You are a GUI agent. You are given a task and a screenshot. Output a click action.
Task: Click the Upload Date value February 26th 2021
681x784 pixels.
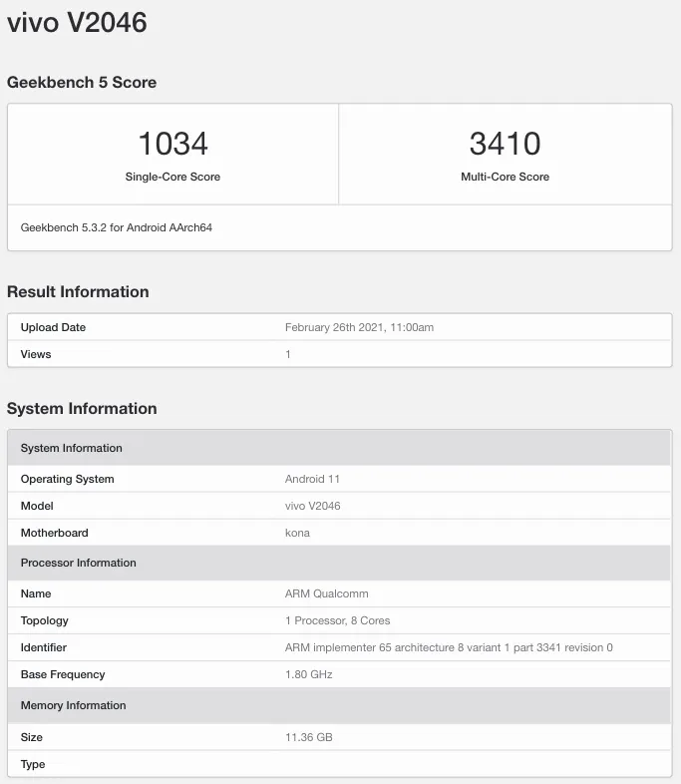pyautogui.click(x=359, y=327)
